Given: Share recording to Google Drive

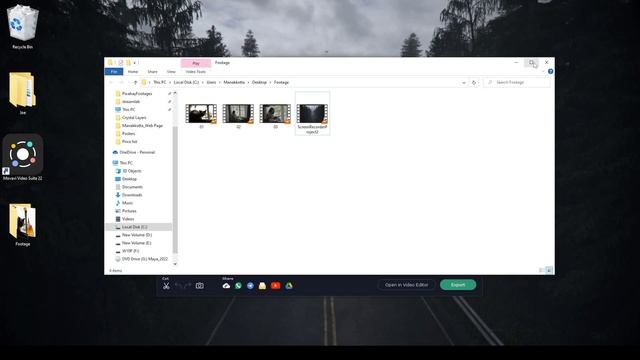Looking at the screenshot, I should coord(289,286).
